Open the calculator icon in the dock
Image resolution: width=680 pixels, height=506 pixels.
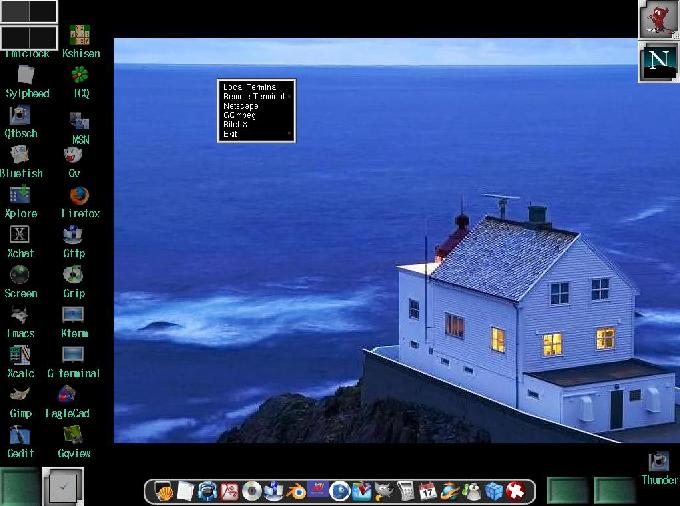pos(406,491)
